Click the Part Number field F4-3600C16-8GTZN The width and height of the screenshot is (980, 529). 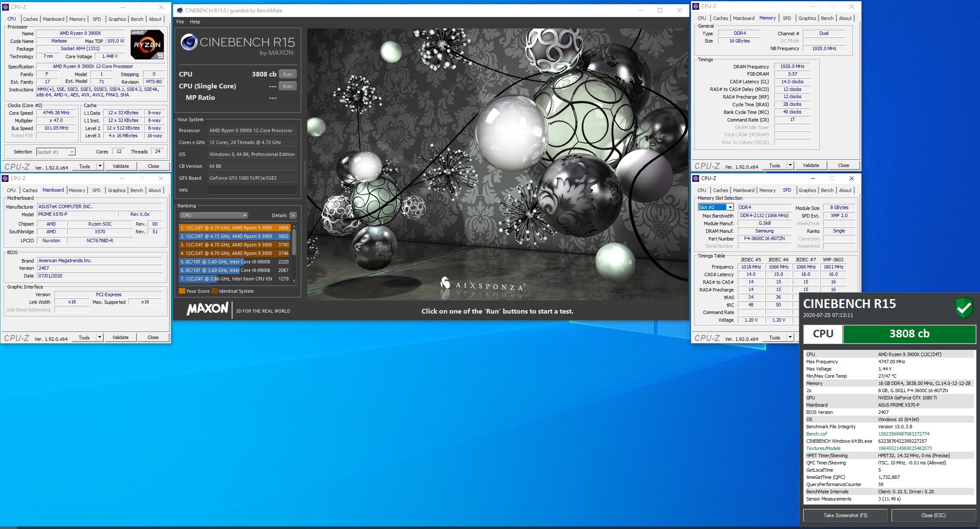[765, 238]
